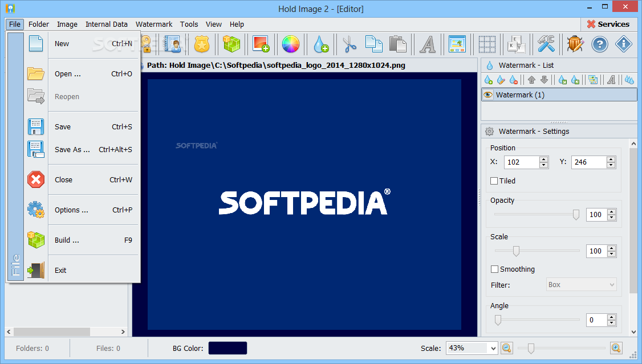The height and width of the screenshot is (364, 642).
Task: Open the Watermark menu in menu bar
Action: click(x=154, y=24)
